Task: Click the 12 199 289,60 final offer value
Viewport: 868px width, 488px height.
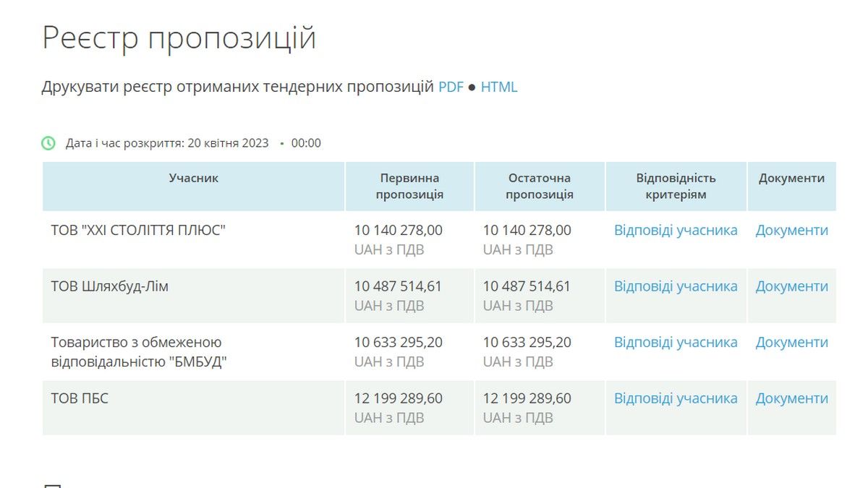Action: tap(527, 398)
